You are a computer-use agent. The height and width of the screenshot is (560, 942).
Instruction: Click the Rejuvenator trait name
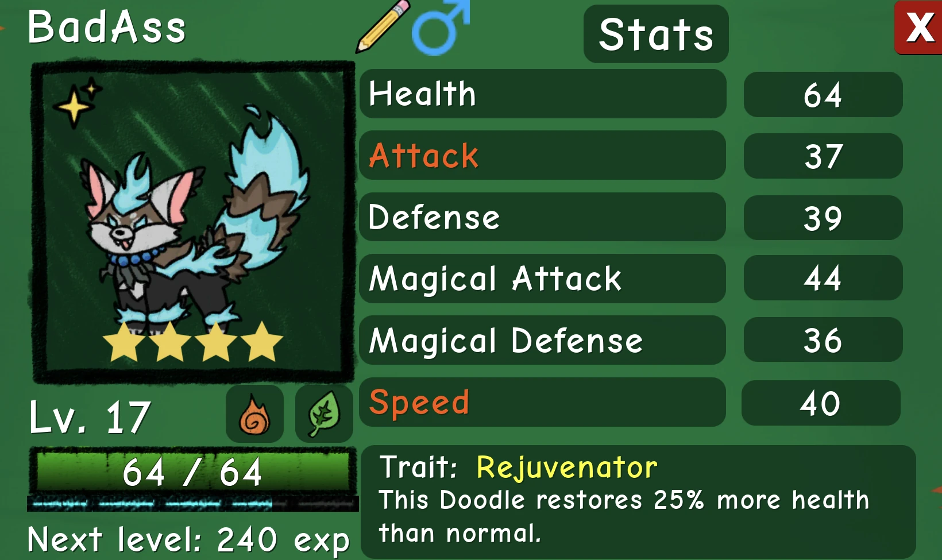[567, 468]
